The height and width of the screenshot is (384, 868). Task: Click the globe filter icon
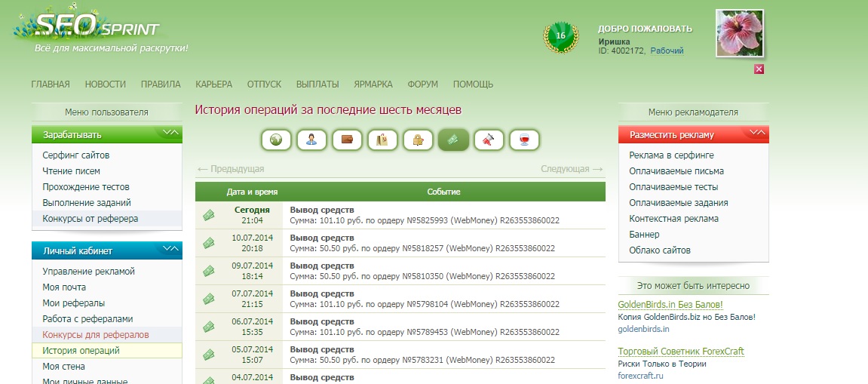pyautogui.click(x=276, y=140)
